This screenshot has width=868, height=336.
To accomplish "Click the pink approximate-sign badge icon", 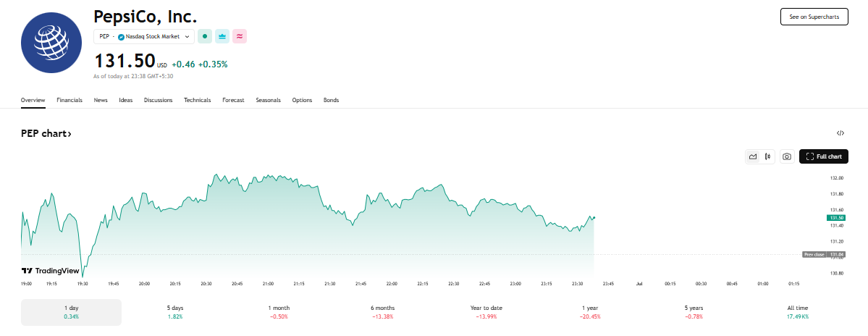I will coord(240,36).
